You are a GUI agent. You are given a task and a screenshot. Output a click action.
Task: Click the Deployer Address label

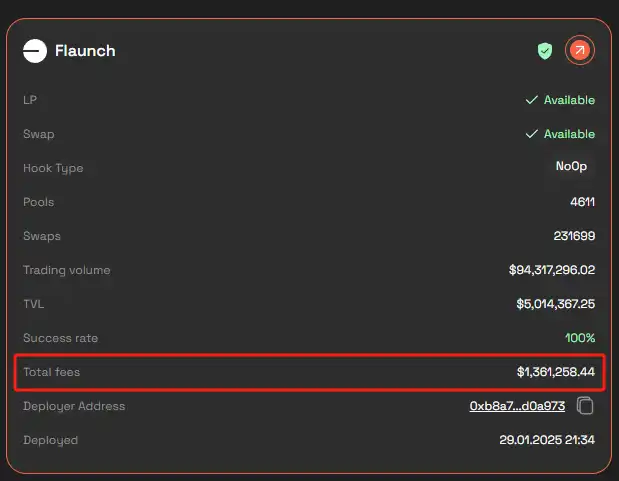pos(74,406)
